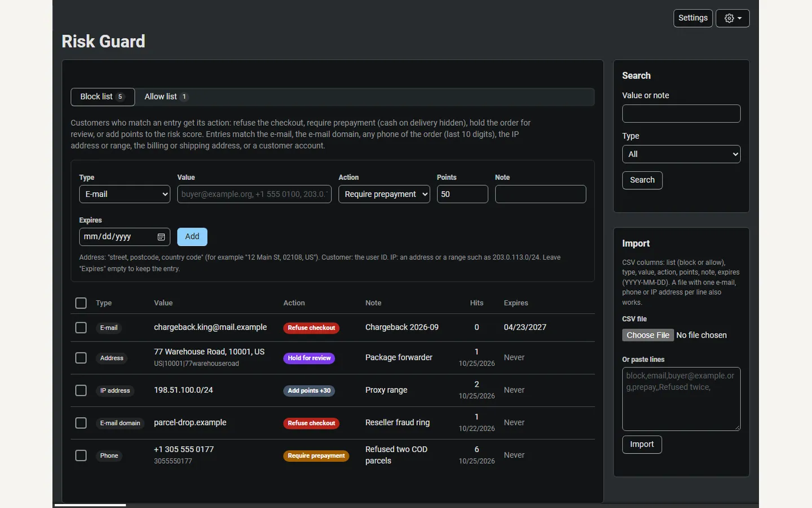Screen dimensions: 812x508
Task: Expand the Action dropdown set to Require prepayment
Action: coord(384,194)
